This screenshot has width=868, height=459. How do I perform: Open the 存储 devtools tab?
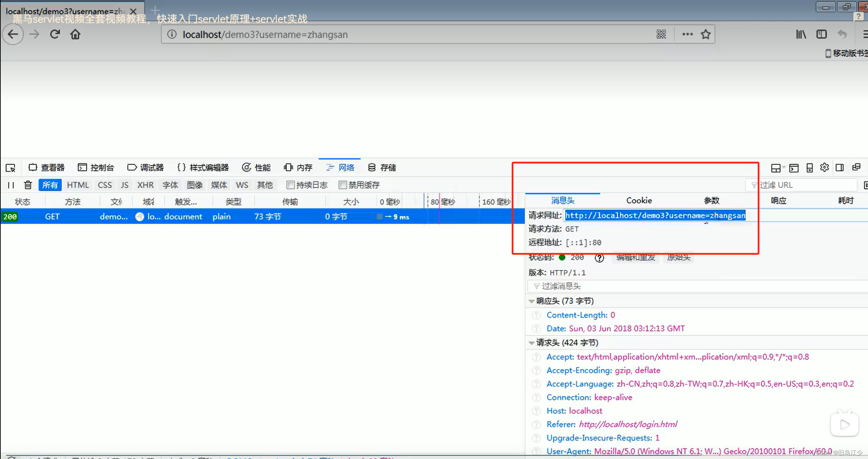(382, 168)
